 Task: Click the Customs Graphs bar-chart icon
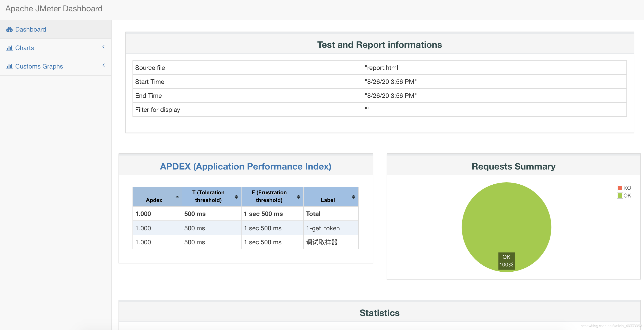click(9, 66)
